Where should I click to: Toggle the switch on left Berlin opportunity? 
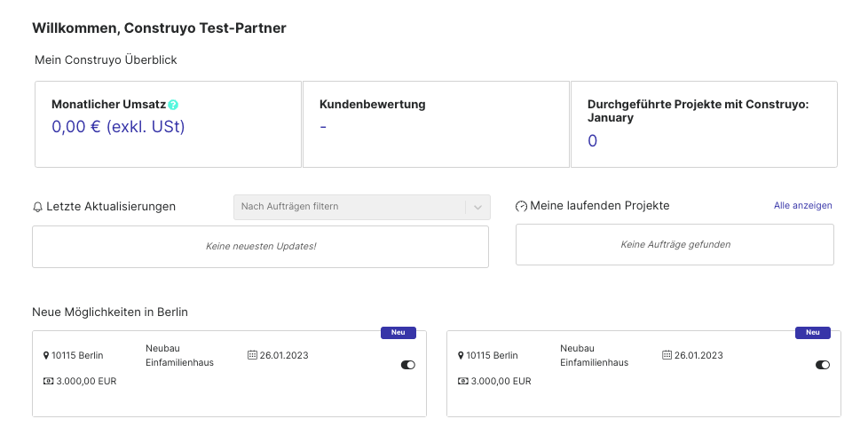[408, 365]
